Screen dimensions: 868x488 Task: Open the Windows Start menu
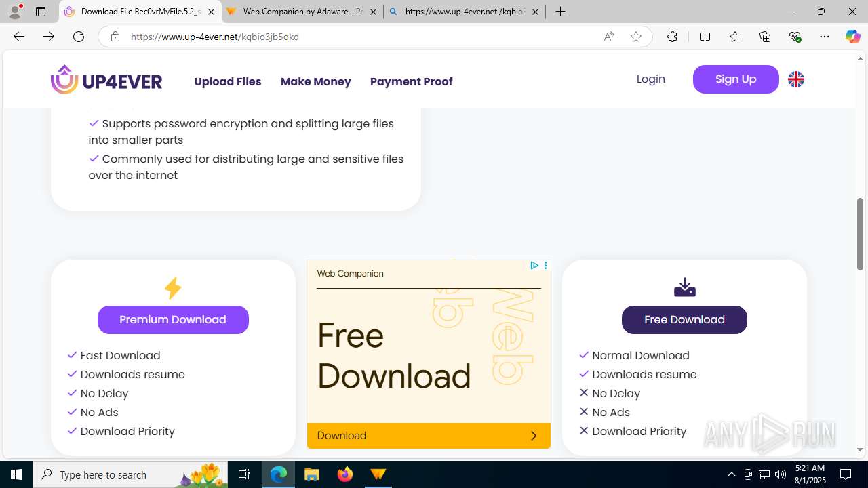(16, 474)
